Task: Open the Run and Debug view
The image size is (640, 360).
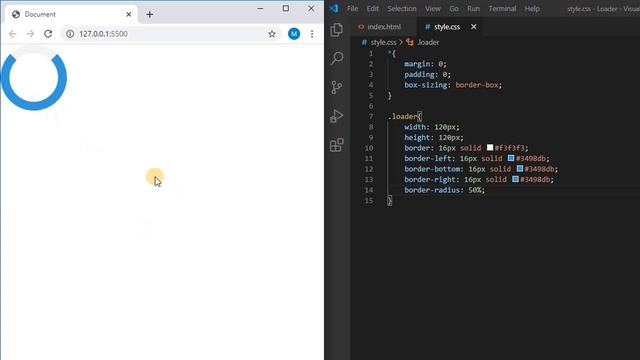Action: click(336, 116)
